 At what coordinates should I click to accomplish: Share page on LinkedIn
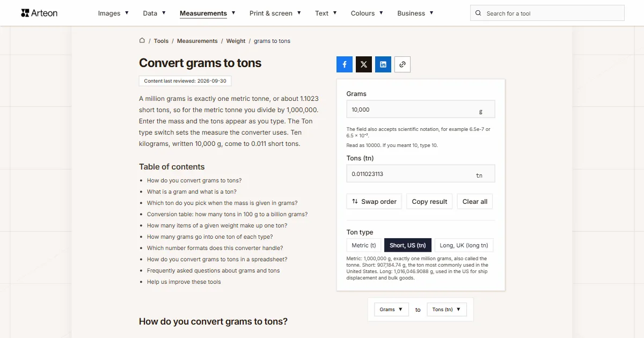click(383, 64)
